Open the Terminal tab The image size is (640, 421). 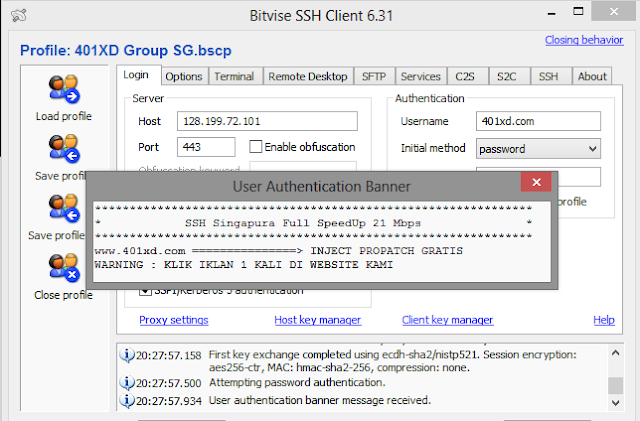click(234, 76)
